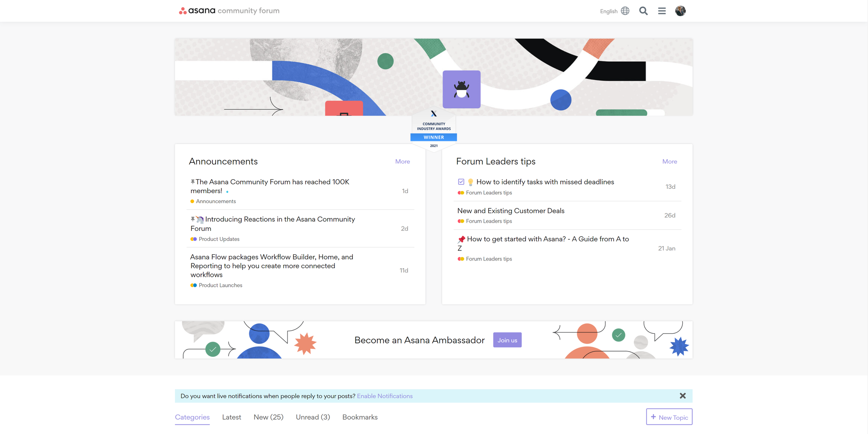
Task: Open the Product Launches category tag
Action: (220, 285)
